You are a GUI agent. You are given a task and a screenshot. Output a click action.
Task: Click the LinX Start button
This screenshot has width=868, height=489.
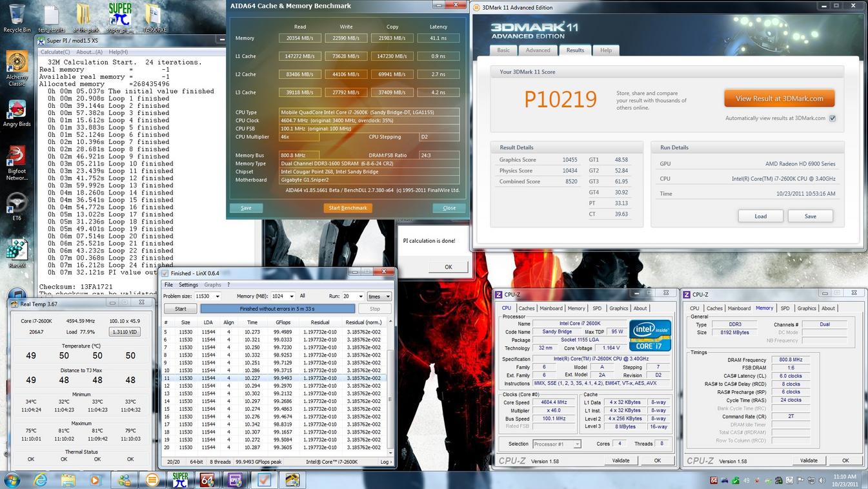181,309
